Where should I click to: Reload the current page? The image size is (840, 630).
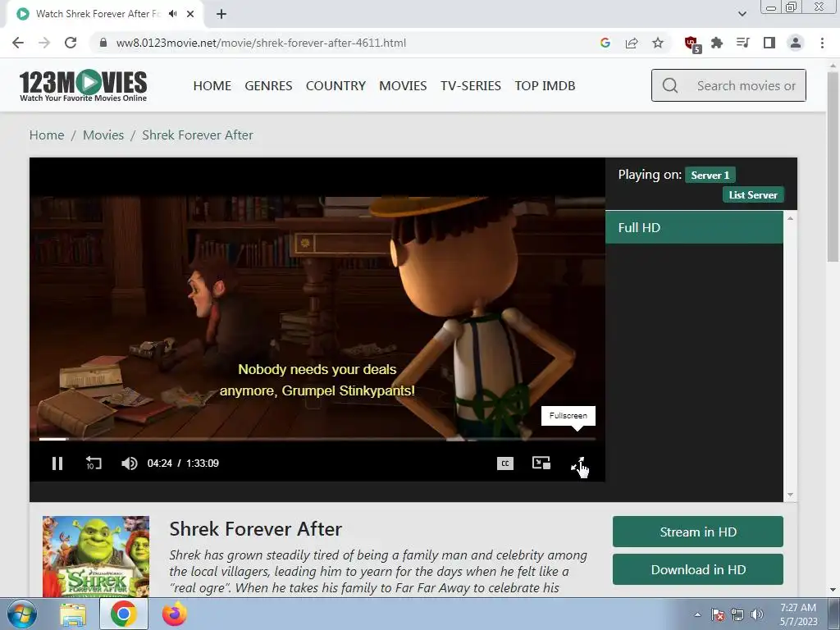71,43
